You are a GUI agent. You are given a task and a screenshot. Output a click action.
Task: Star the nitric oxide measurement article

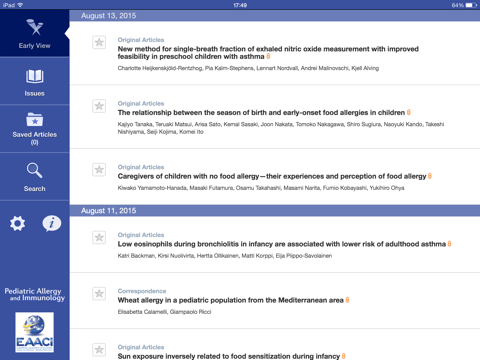click(99, 42)
